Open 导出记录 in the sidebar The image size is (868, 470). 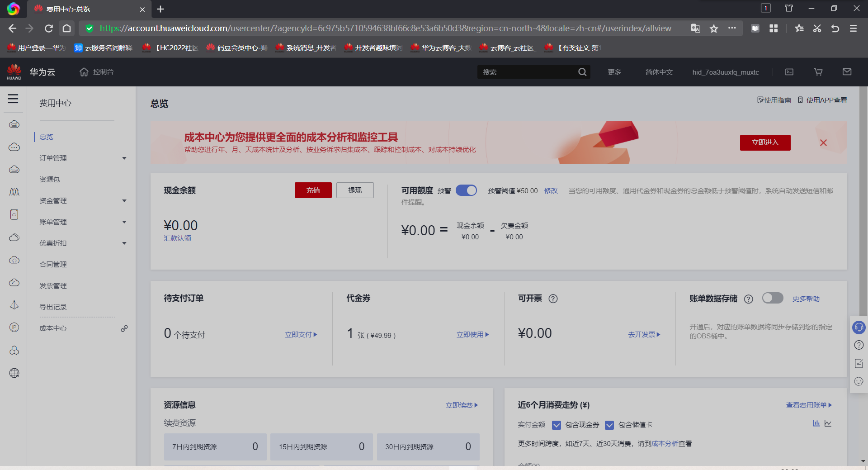[x=53, y=307]
